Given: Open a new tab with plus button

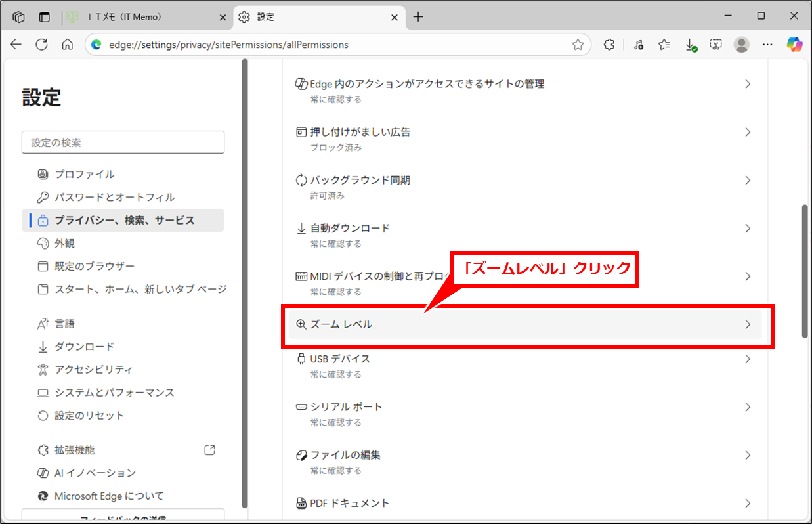Looking at the screenshot, I should [418, 17].
